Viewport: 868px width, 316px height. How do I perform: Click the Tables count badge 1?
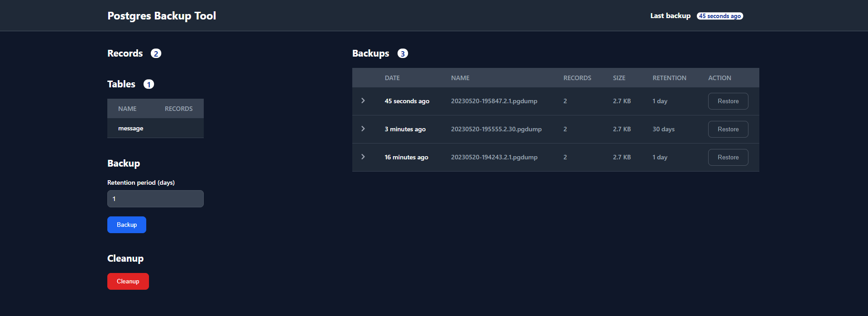[149, 84]
